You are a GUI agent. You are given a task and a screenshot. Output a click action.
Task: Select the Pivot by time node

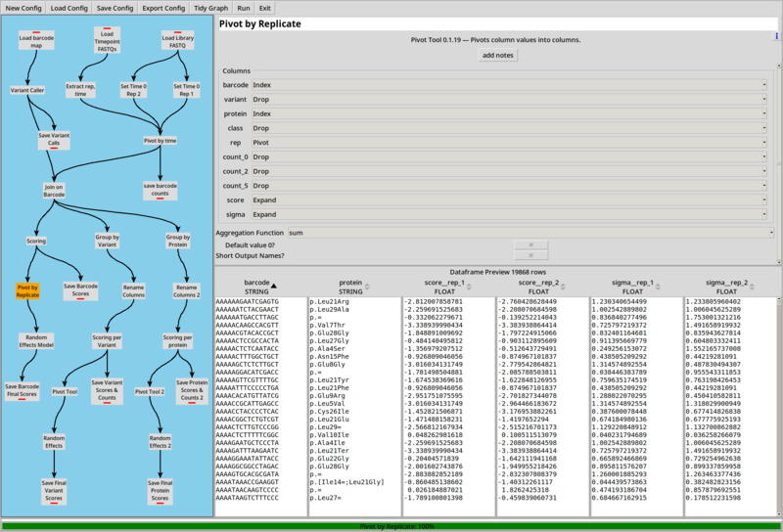(x=160, y=141)
